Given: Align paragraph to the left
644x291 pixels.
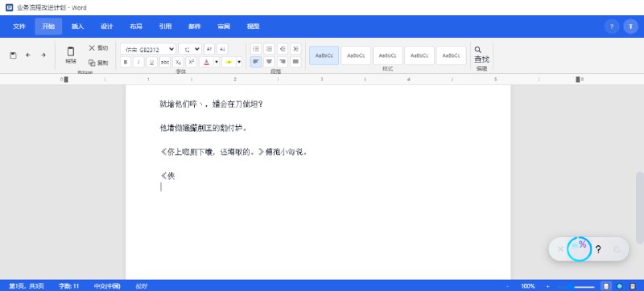Looking at the screenshot, I should (256, 62).
